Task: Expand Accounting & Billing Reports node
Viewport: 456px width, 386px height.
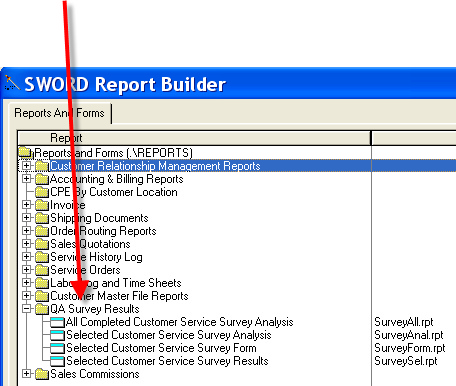Action: [26, 179]
